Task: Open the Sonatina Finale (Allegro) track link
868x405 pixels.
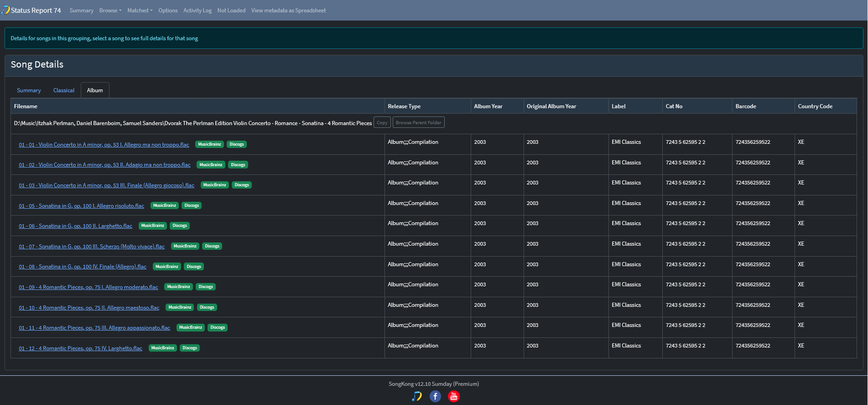Action: click(83, 267)
